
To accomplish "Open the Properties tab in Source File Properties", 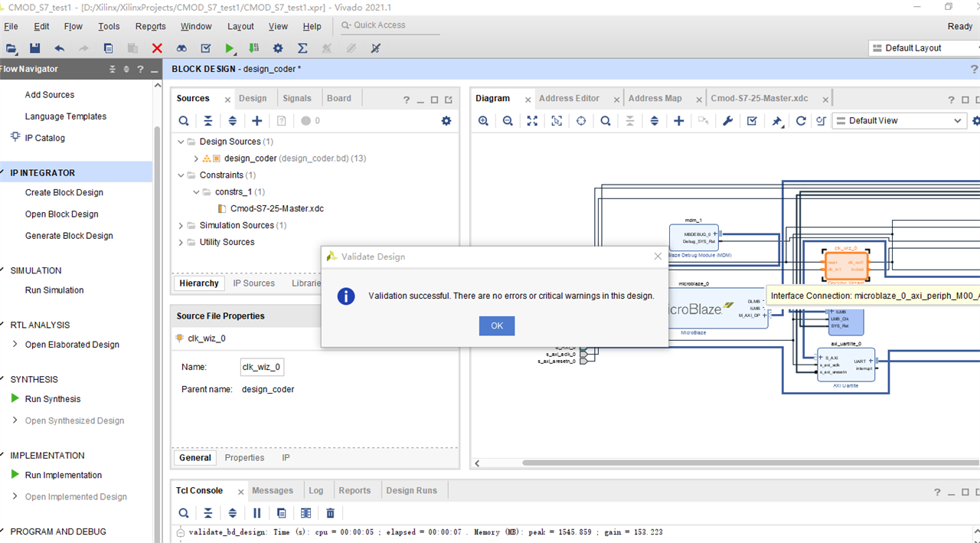I will click(244, 458).
